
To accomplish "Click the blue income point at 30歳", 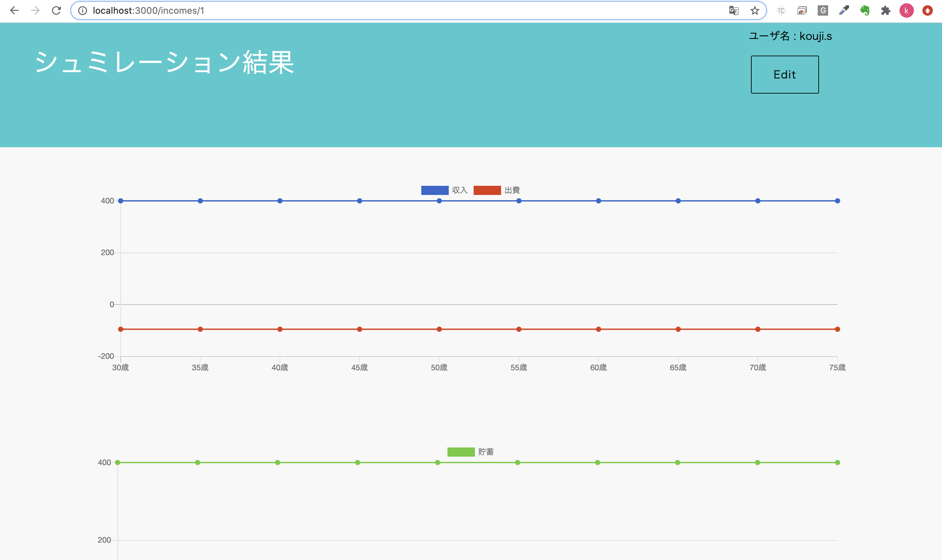I will point(121,201).
